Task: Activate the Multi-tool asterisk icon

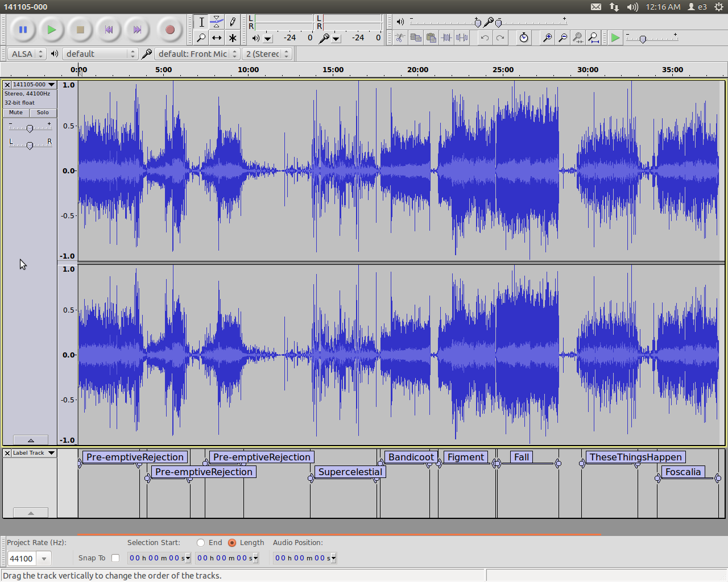Action: coord(233,38)
